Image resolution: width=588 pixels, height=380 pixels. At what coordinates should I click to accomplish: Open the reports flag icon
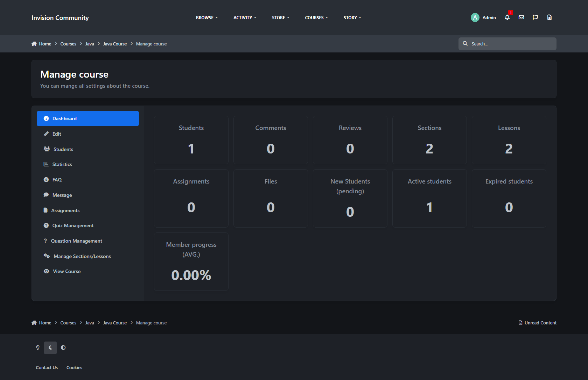coord(535,17)
